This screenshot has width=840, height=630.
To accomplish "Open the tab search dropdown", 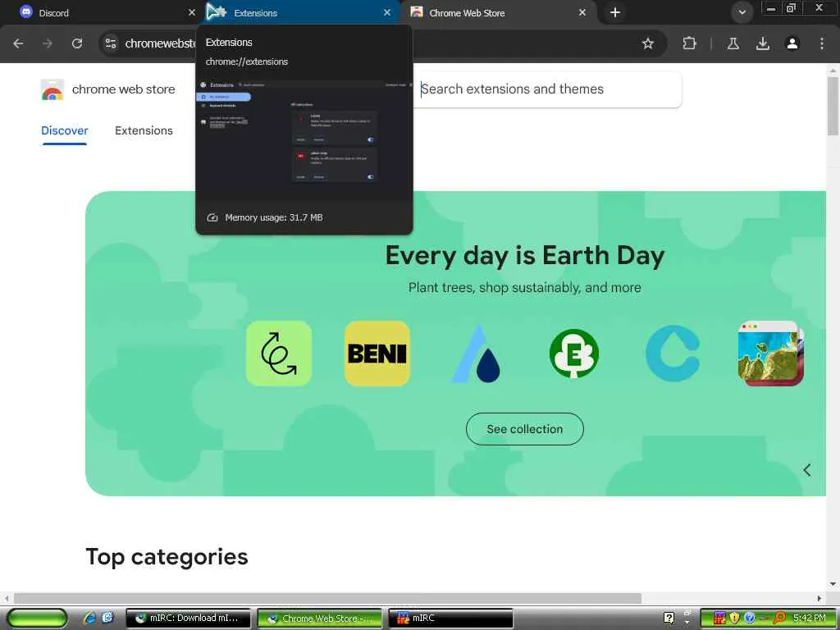I will (742, 12).
